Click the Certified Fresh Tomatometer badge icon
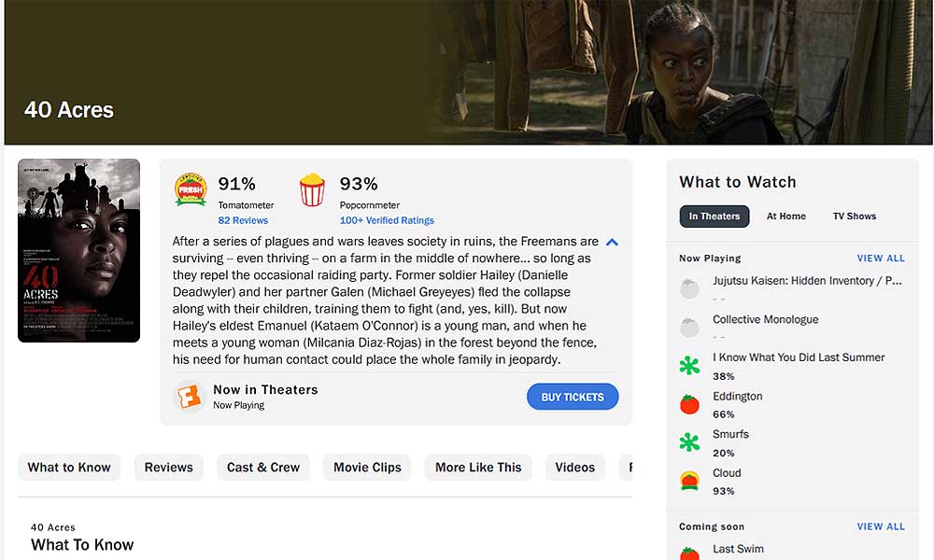The height and width of the screenshot is (560, 934). (x=191, y=190)
